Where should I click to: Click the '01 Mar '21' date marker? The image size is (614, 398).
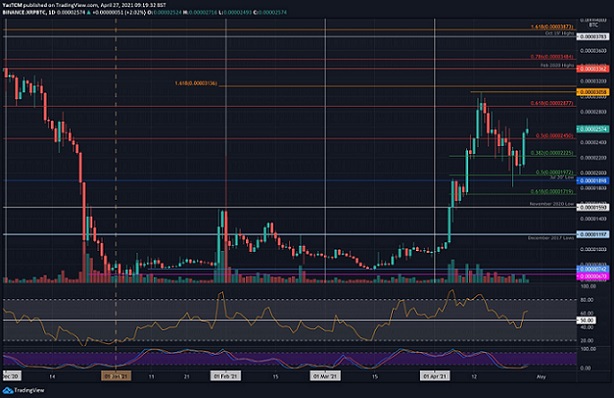click(325, 376)
